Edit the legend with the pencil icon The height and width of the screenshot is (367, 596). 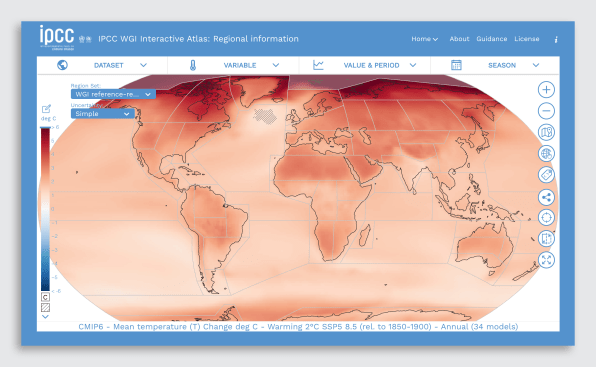point(46,109)
